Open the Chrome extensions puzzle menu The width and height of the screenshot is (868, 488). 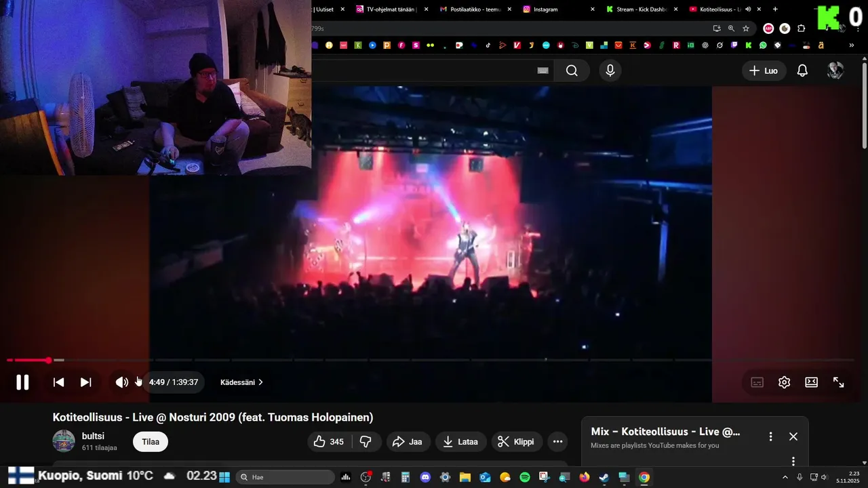click(x=802, y=28)
